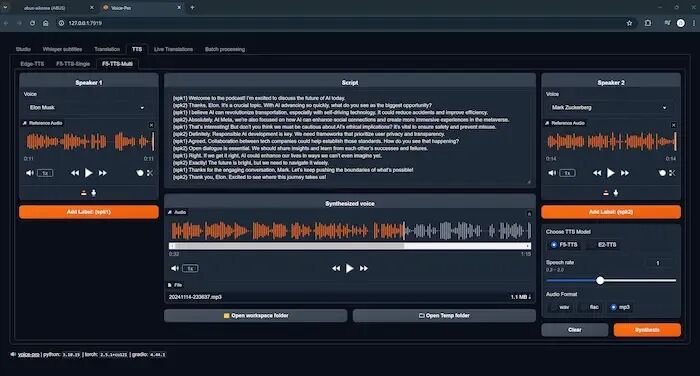Select E2-TTS model radio button
The width and height of the screenshot is (700, 376).
point(592,245)
